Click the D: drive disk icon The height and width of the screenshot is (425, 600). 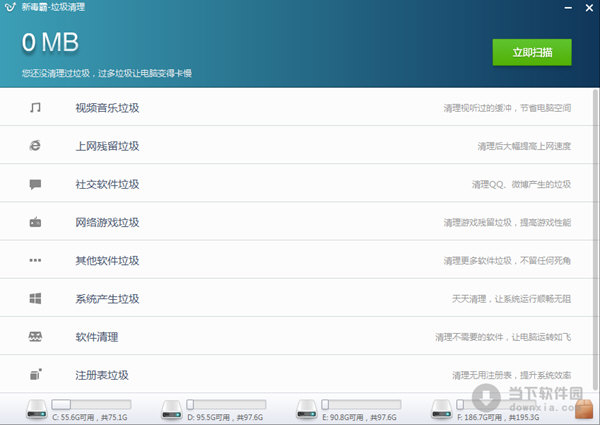(171, 409)
